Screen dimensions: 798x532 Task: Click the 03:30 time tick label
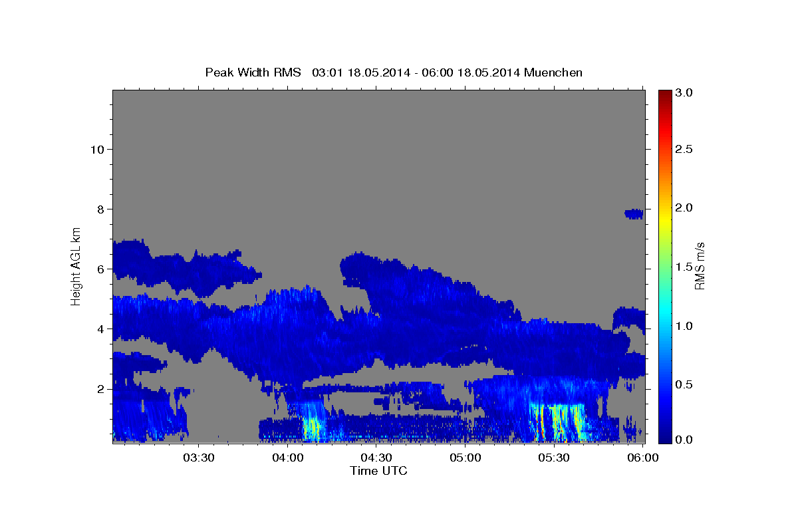tap(199, 458)
